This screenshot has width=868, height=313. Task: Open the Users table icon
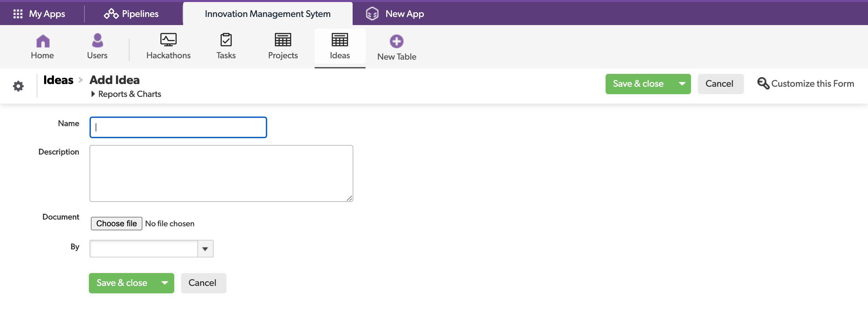pos(98,40)
